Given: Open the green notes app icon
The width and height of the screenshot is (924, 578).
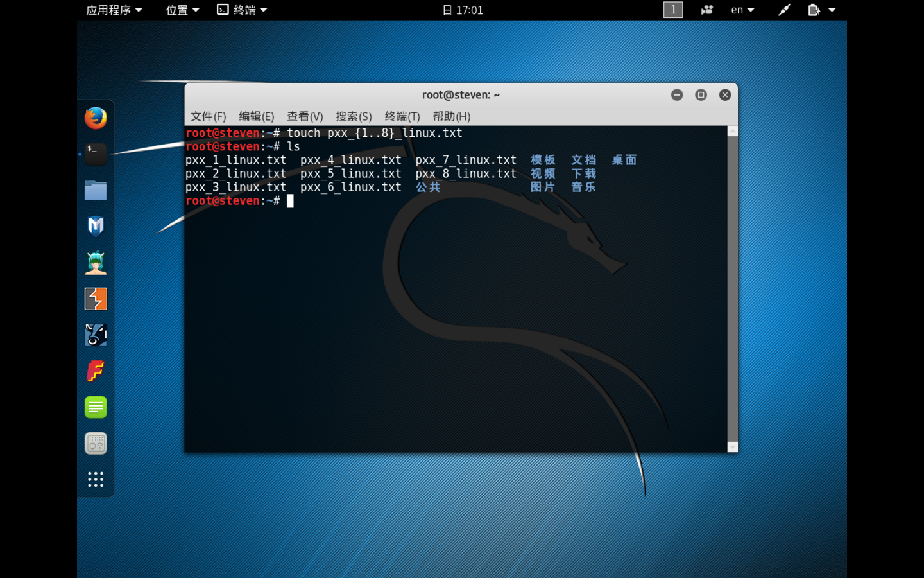Looking at the screenshot, I should pos(96,407).
